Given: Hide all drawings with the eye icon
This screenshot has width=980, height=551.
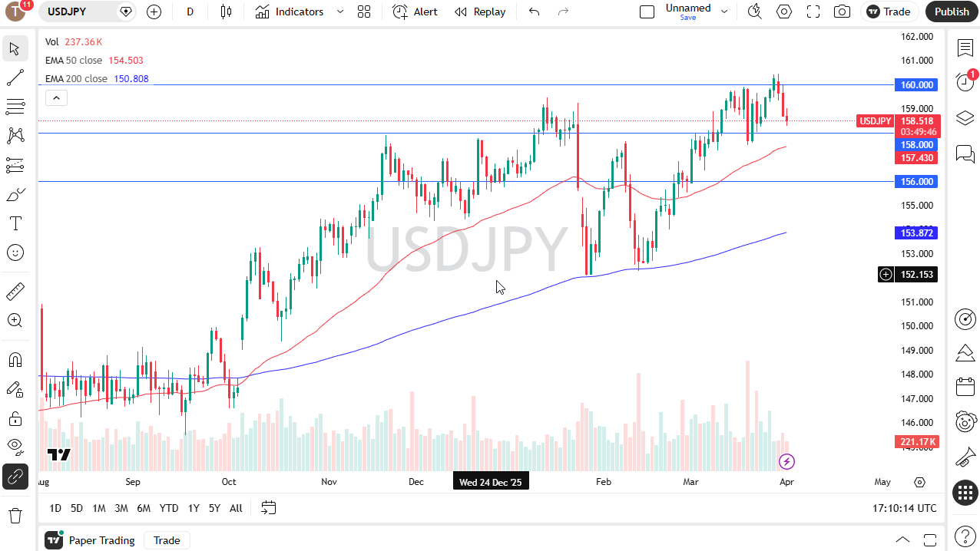Looking at the screenshot, I should pyautogui.click(x=15, y=447).
